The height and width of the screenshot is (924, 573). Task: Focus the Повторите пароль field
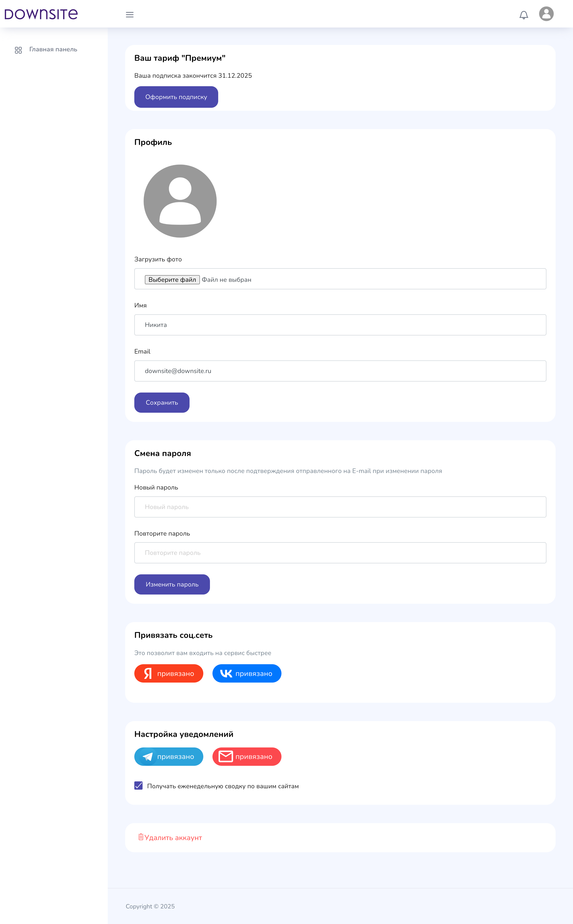pyautogui.click(x=340, y=552)
